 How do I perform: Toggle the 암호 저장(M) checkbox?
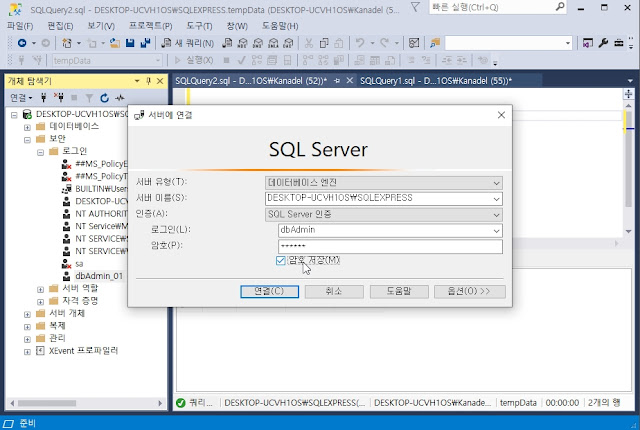280,260
